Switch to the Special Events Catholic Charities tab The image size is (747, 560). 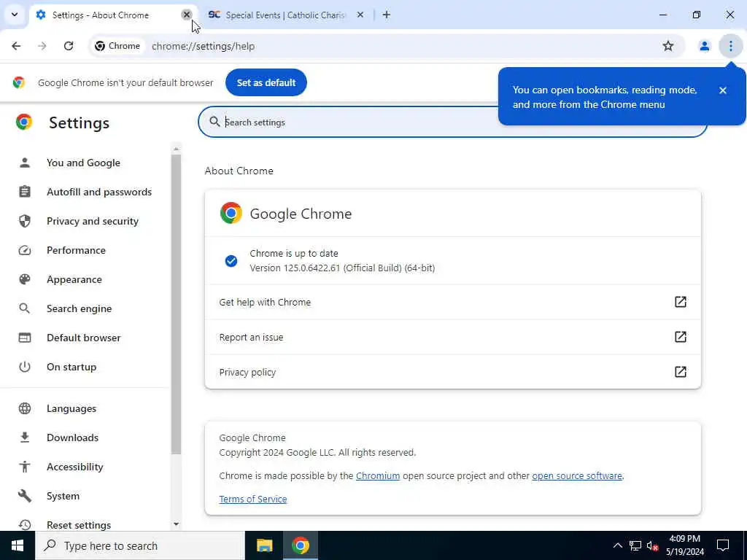tap(286, 15)
